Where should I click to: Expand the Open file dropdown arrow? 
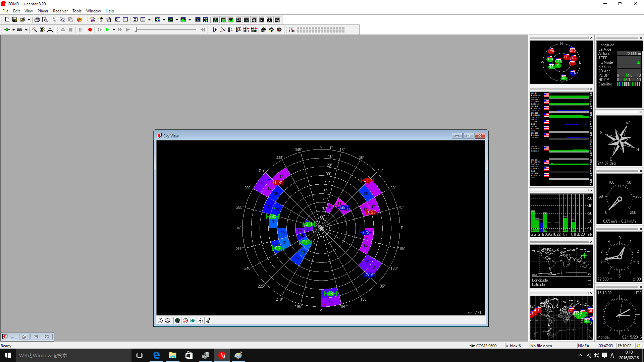click(x=29, y=20)
